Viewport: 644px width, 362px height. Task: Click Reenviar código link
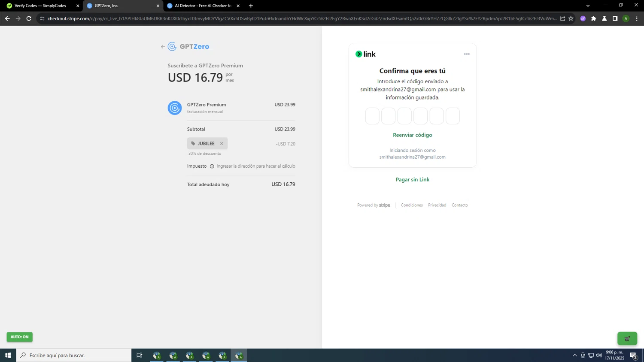(x=413, y=135)
